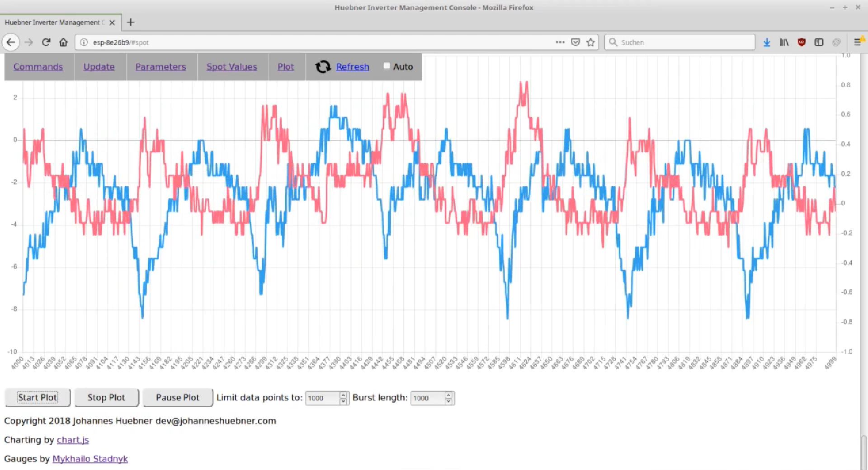The width and height of the screenshot is (868, 470).
Task: Decrease the Burst length stepper value
Action: click(x=448, y=401)
